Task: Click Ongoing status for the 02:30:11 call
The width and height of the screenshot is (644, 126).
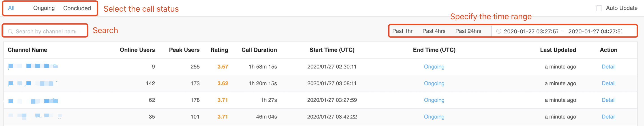Action: click(x=434, y=67)
